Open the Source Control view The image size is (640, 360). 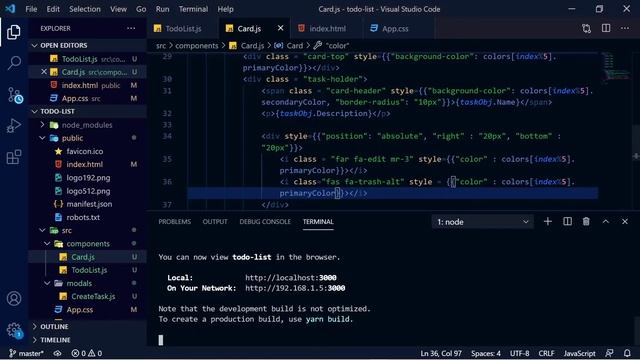[15, 95]
